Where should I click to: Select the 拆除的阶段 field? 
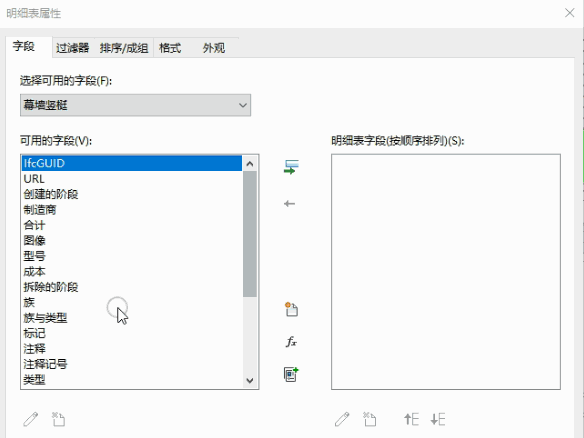[131, 287]
